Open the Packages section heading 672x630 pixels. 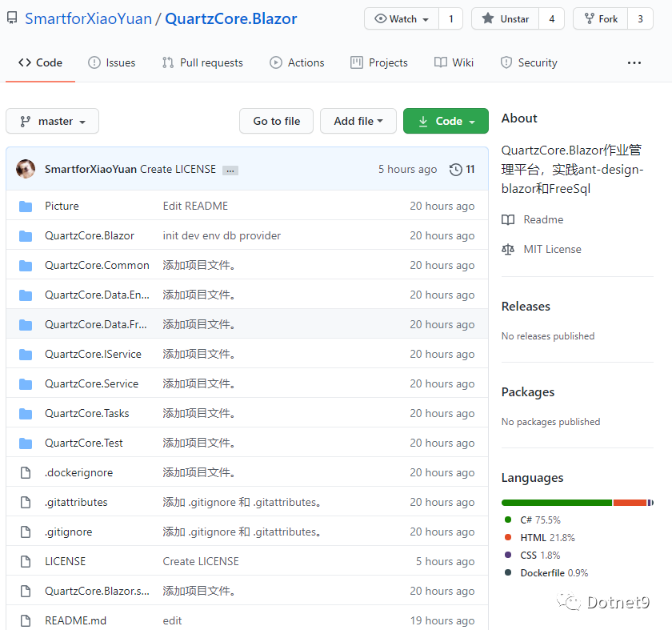(x=528, y=392)
